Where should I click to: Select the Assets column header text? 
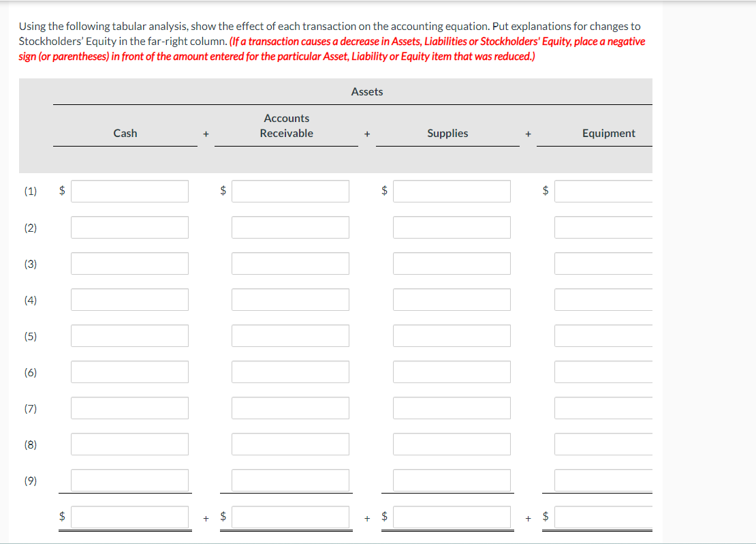pyautogui.click(x=367, y=91)
